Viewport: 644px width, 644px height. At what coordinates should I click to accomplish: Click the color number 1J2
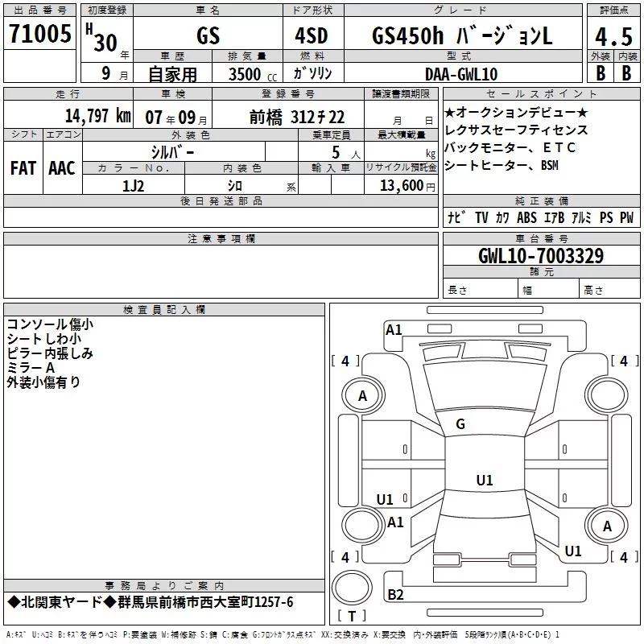tap(133, 186)
